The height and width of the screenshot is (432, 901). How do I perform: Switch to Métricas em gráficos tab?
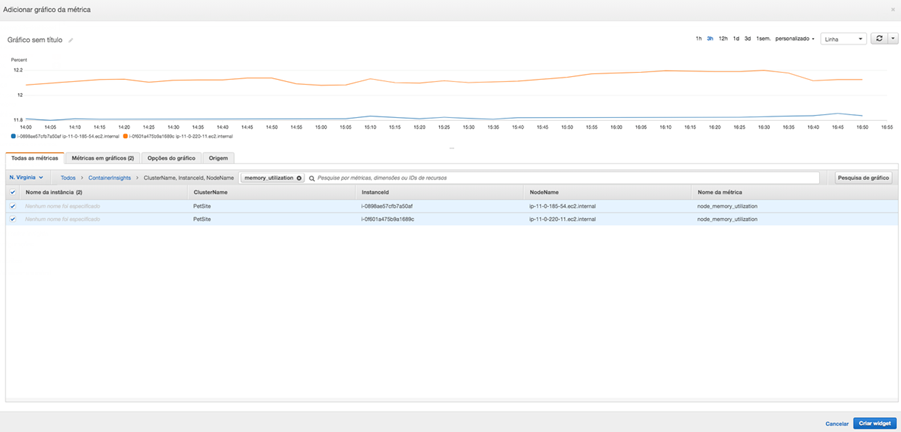coord(103,157)
